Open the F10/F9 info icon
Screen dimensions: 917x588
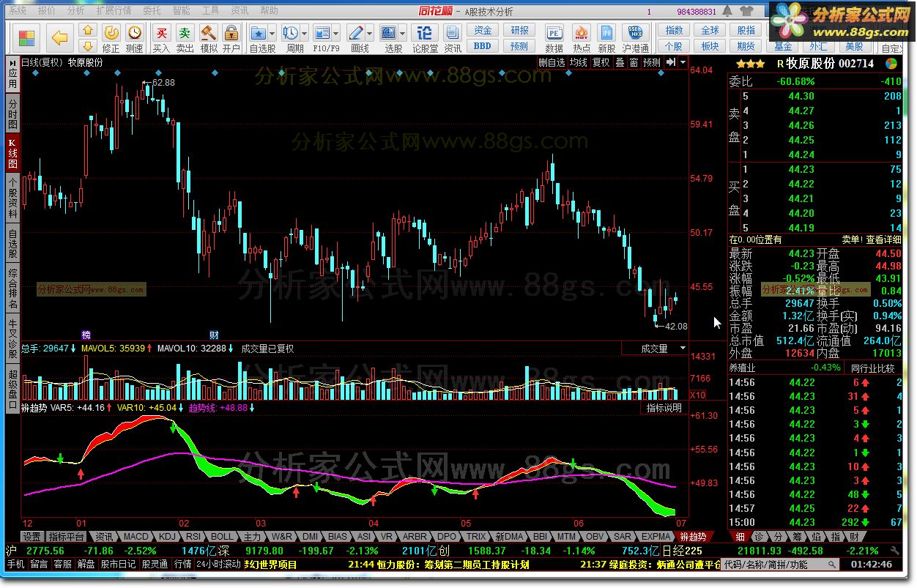coord(322,34)
